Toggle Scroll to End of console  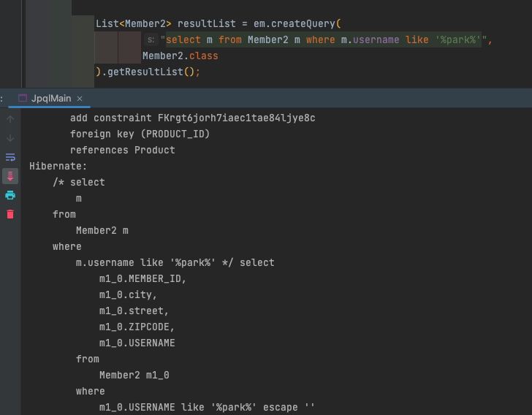10,176
